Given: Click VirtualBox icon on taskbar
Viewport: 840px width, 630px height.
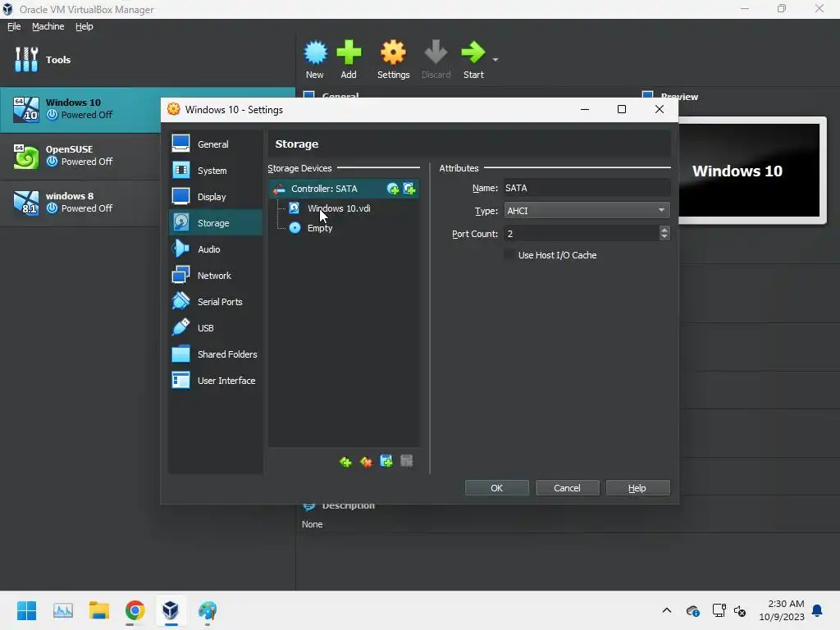Looking at the screenshot, I should (171, 610).
